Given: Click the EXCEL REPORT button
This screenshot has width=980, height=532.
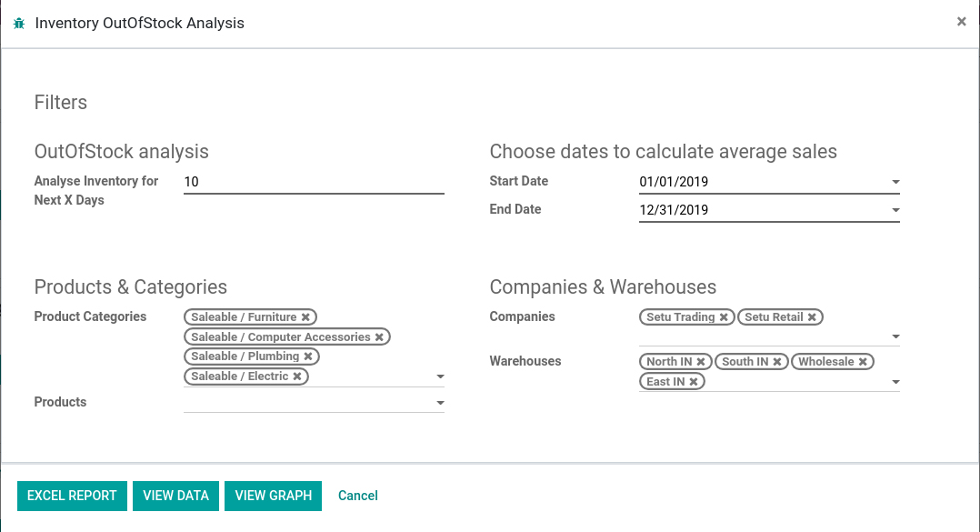Looking at the screenshot, I should point(72,496).
